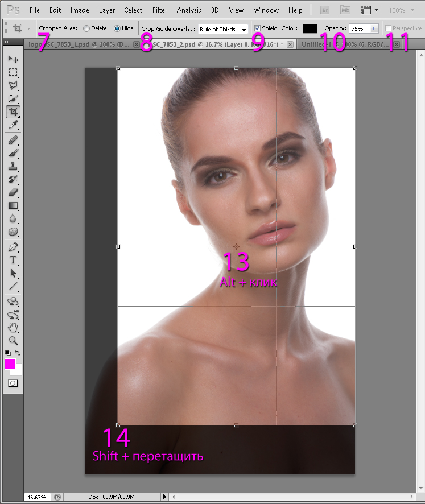Close the DSC_7853_2.psd document tab
The width and height of the screenshot is (425, 504).
[x=290, y=44]
